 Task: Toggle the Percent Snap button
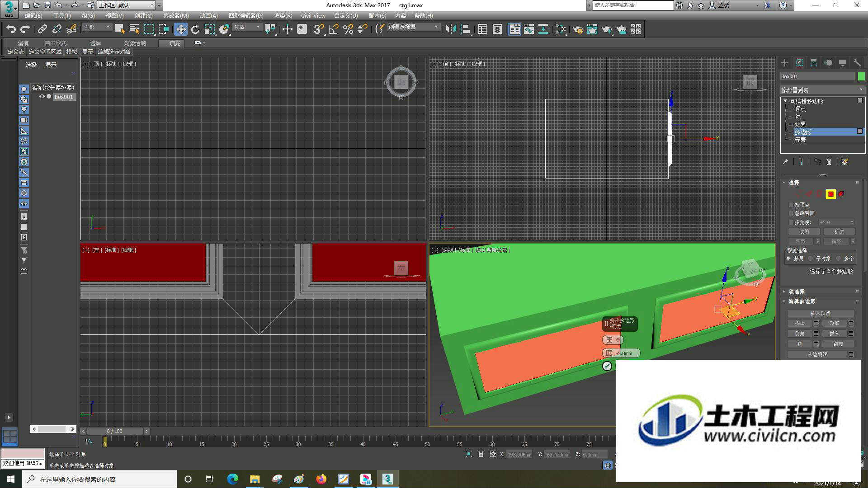pos(348,29)
